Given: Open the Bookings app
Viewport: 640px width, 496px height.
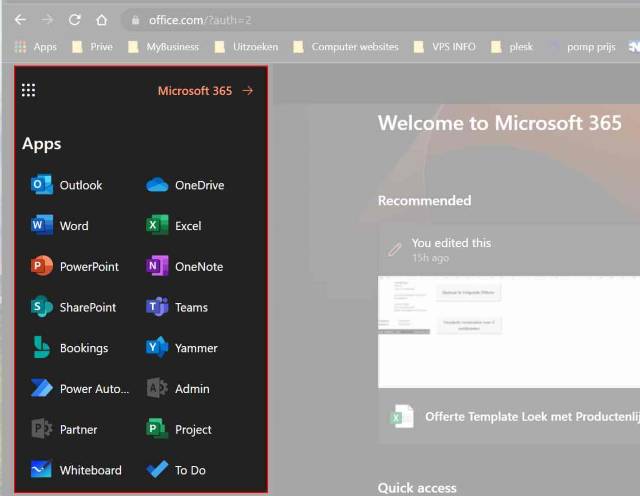Looking at the screenshot, I should point(42,348).
